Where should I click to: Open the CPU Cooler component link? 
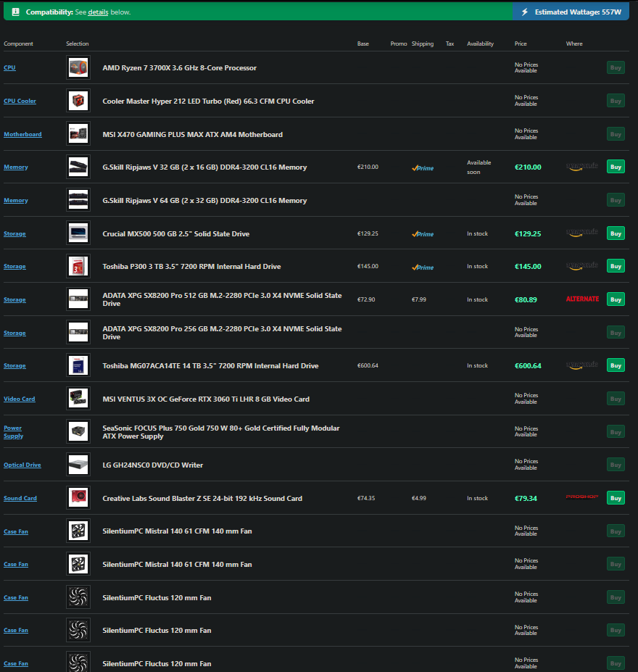click(20, 101)
